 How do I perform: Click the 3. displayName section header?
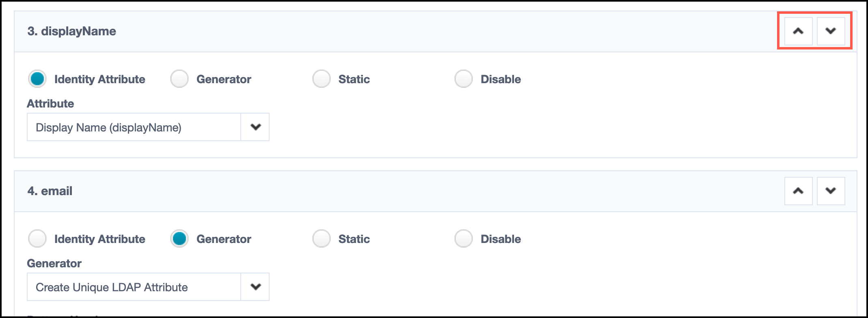click(72, 31)
